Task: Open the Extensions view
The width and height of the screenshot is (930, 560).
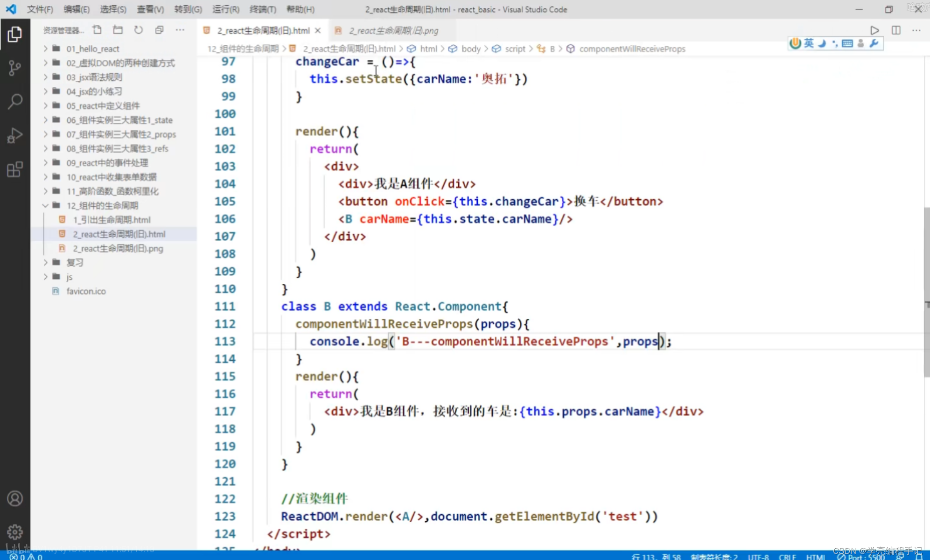Action: coord(14,169)
